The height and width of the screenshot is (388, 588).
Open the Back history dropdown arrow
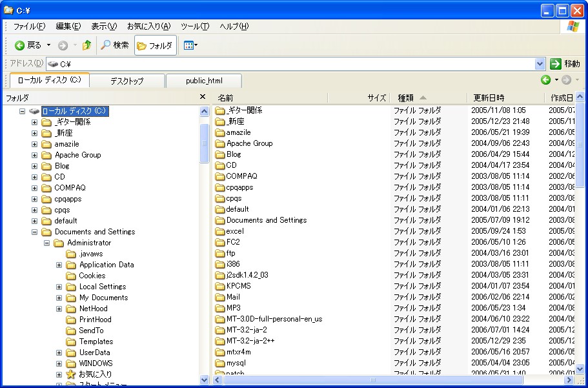click(x=48, y=45)
